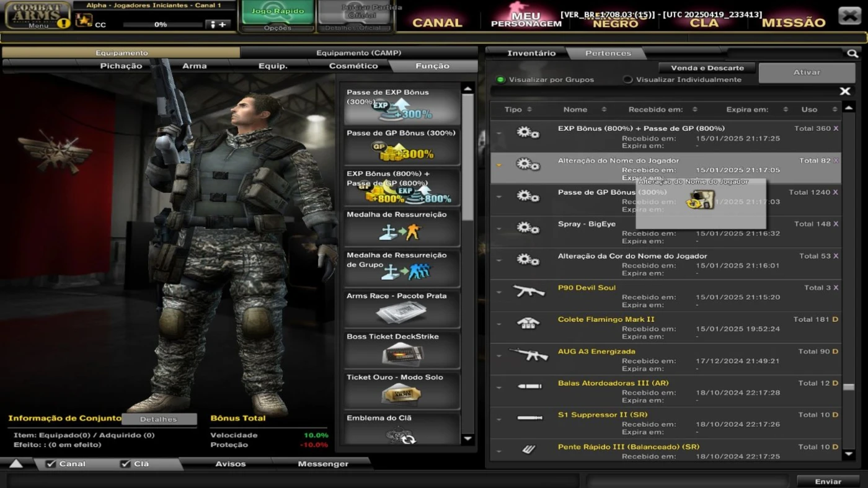
Task: Click the Detalhes button
Action: tap(159, 419)
